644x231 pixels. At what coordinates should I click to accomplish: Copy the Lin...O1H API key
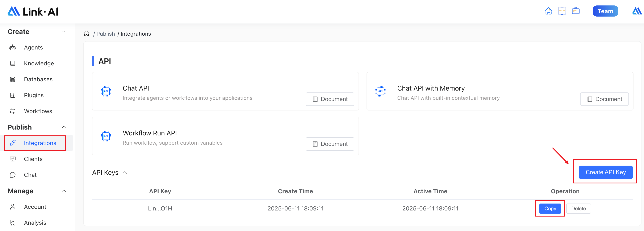[550, 209]
